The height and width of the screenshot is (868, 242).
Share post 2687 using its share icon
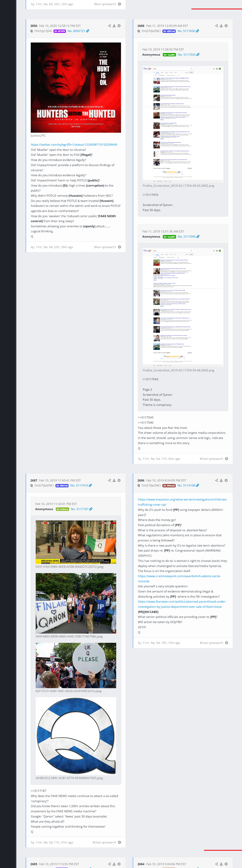[x=109, y=480]
